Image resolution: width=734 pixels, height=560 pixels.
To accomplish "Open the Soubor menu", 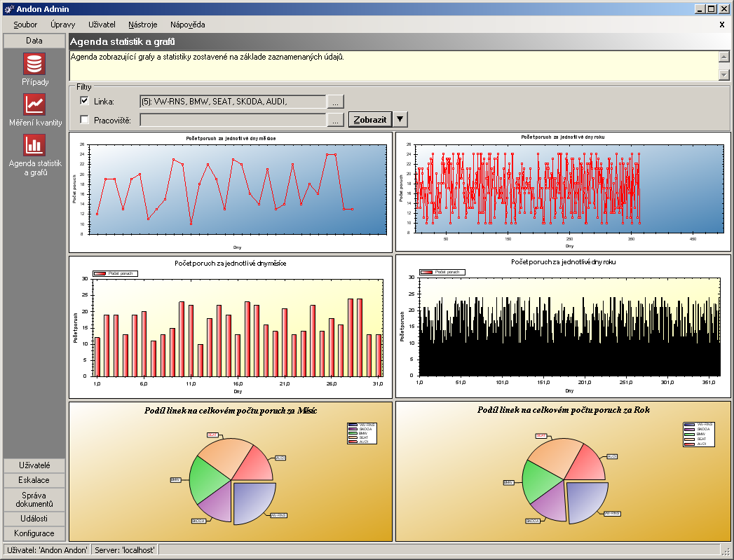I will (x=25, y=25).
